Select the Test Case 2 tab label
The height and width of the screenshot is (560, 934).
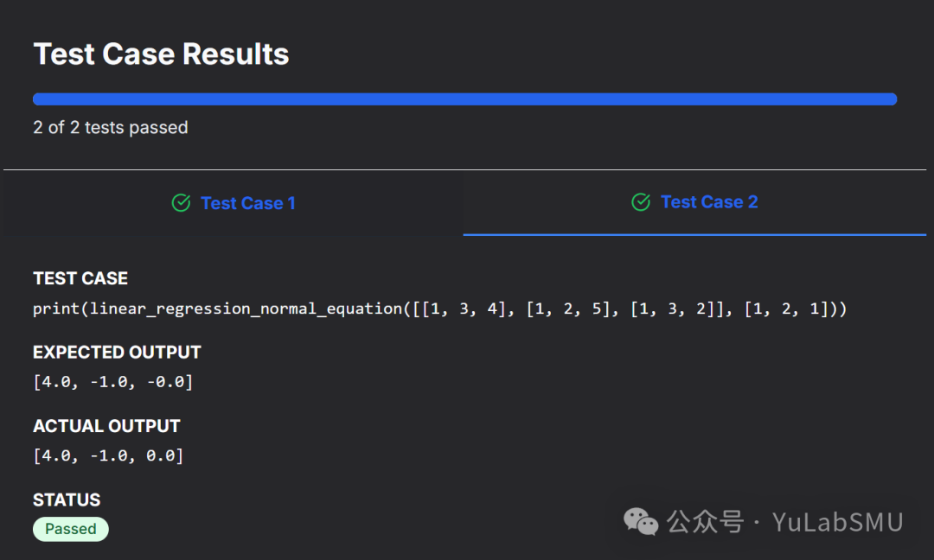tap(708, 202)
